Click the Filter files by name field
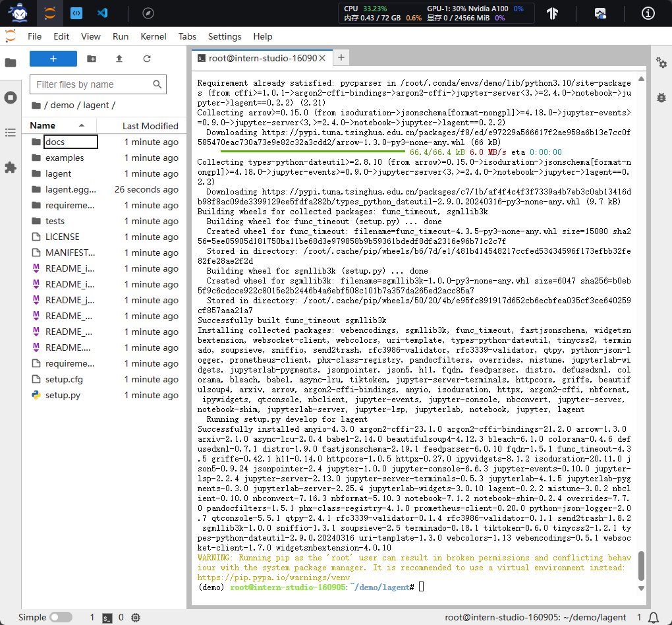The height and width of the screenshot is (625, 672). 98,84
